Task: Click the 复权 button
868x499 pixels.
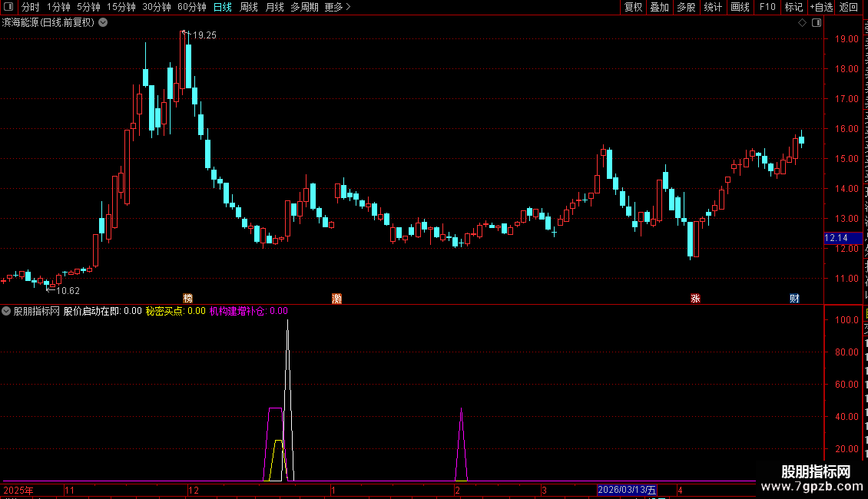Action: (x=633, y=7)
